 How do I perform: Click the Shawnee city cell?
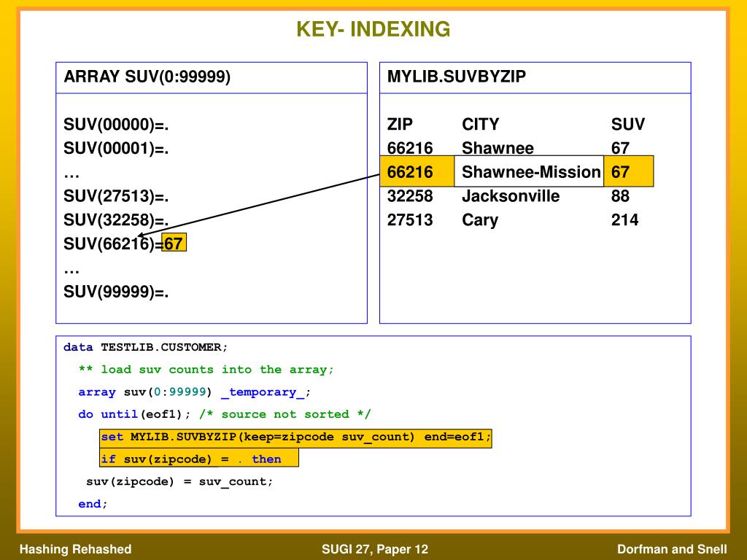[x=498, y=148]
